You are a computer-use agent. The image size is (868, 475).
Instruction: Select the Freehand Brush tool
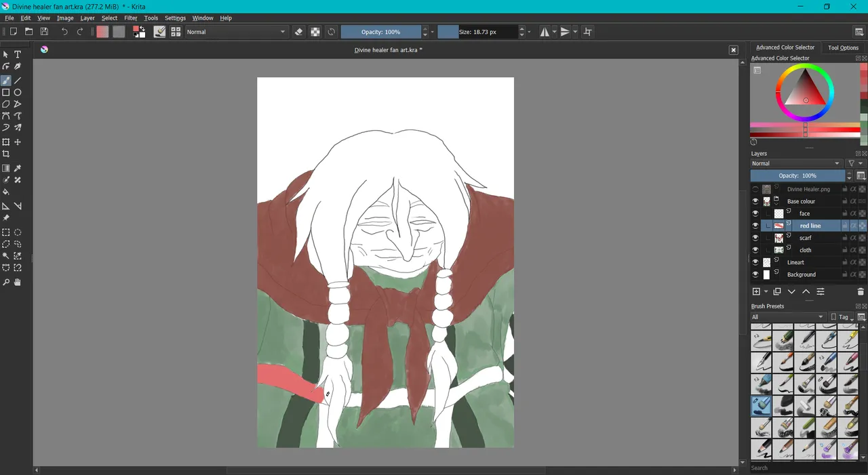[x=6, y=81]
